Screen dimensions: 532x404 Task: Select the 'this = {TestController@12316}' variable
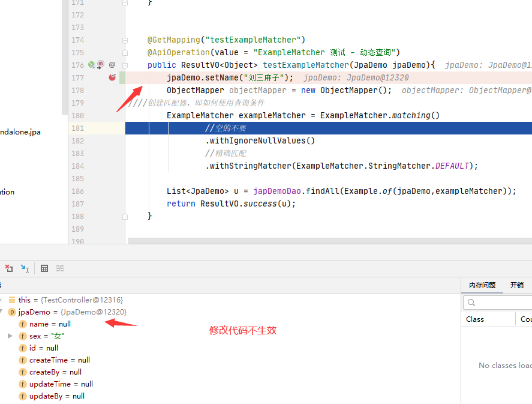click(x=71, y=300)
